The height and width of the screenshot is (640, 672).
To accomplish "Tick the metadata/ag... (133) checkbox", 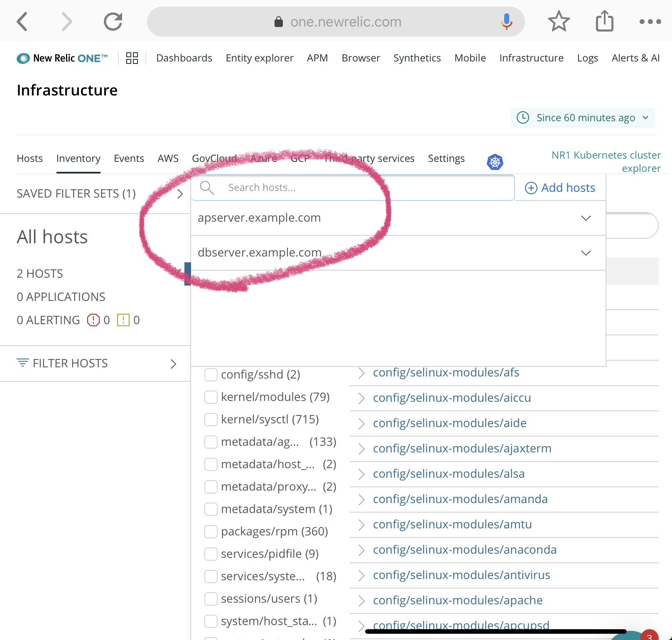I will pos(211,442).
